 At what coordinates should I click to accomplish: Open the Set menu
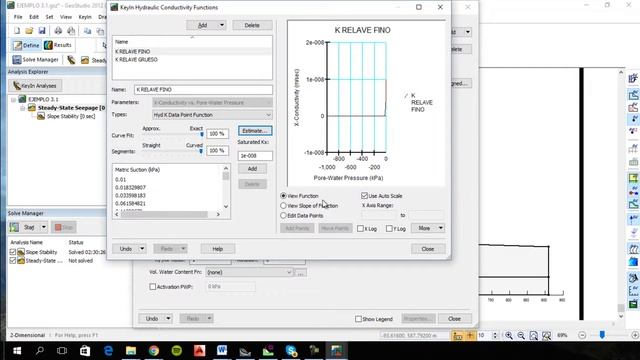[x=49, y=17]
